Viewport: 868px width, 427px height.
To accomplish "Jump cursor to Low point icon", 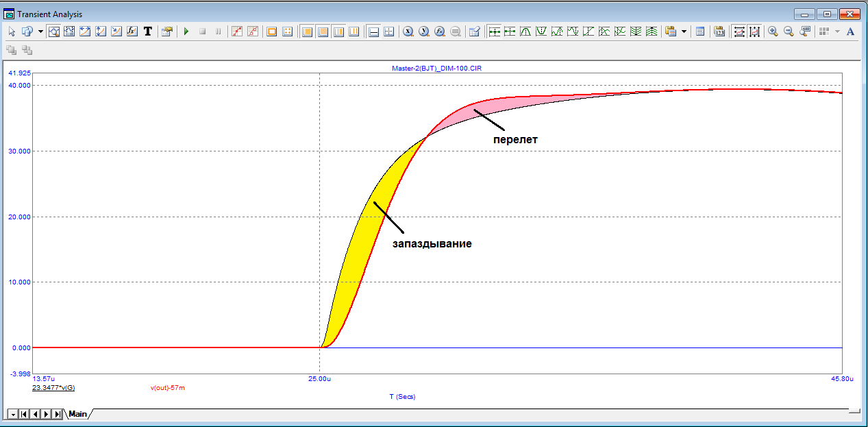I will [x=573, y=32].
